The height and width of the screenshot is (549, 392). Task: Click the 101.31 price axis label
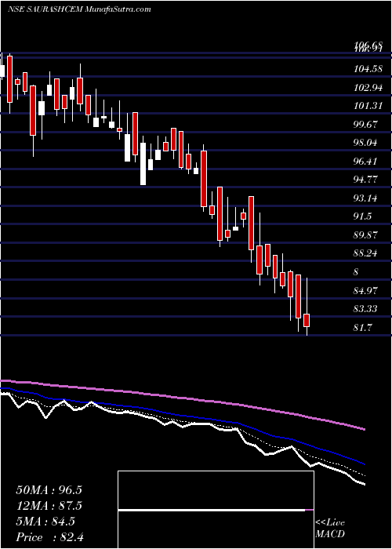tap(368, 107)
